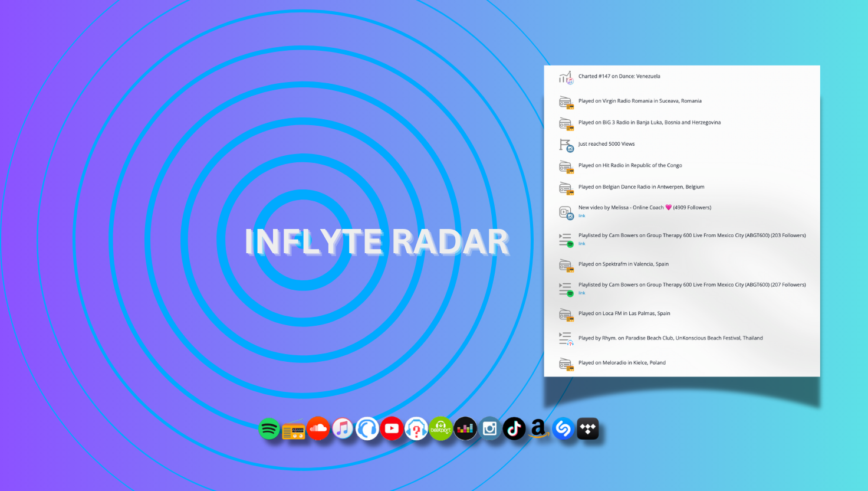Select the TikTok icon
The height and width of the screenshot is (491, 868).
pos(514,428)
